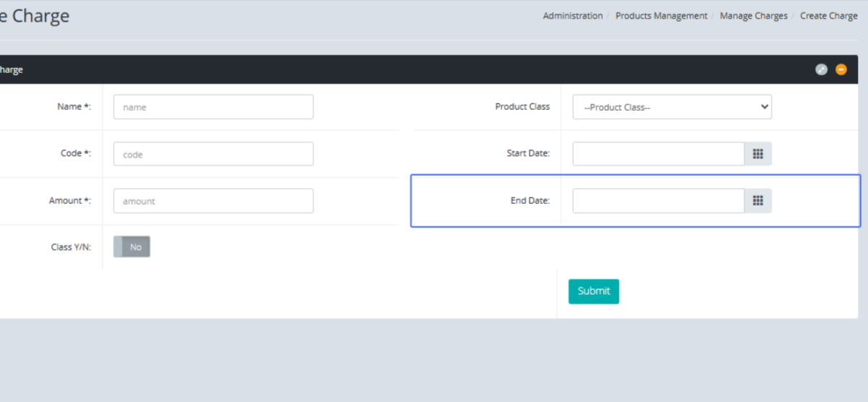
Task: Collapse the panel with orange minus icon
Action: click(841, 69)
